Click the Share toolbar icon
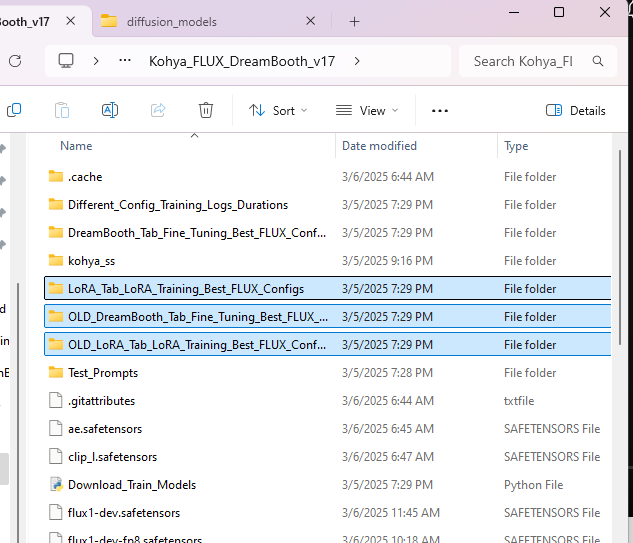Viewport: 633px width, 543px height. [158, 110]
